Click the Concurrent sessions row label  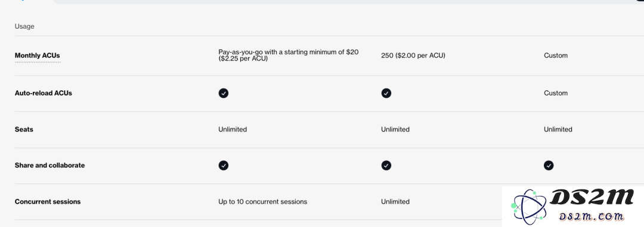pyautogui.click(x=48, y=201)
